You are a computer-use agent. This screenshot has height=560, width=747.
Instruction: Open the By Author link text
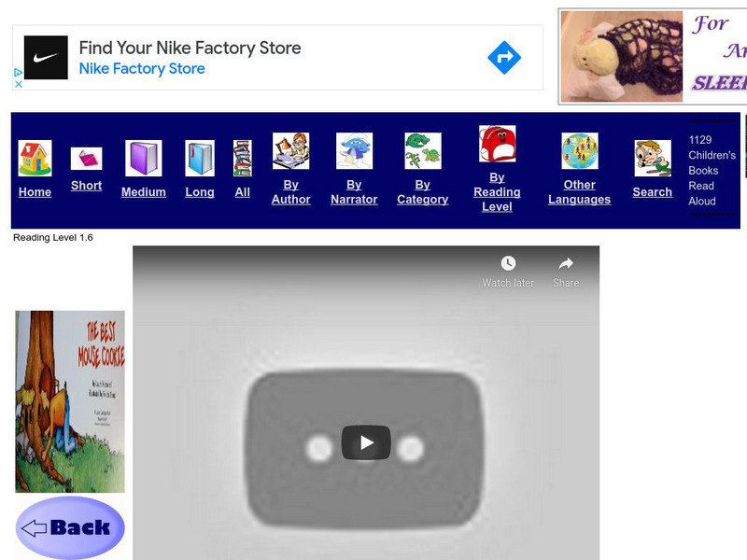(290, 192)
